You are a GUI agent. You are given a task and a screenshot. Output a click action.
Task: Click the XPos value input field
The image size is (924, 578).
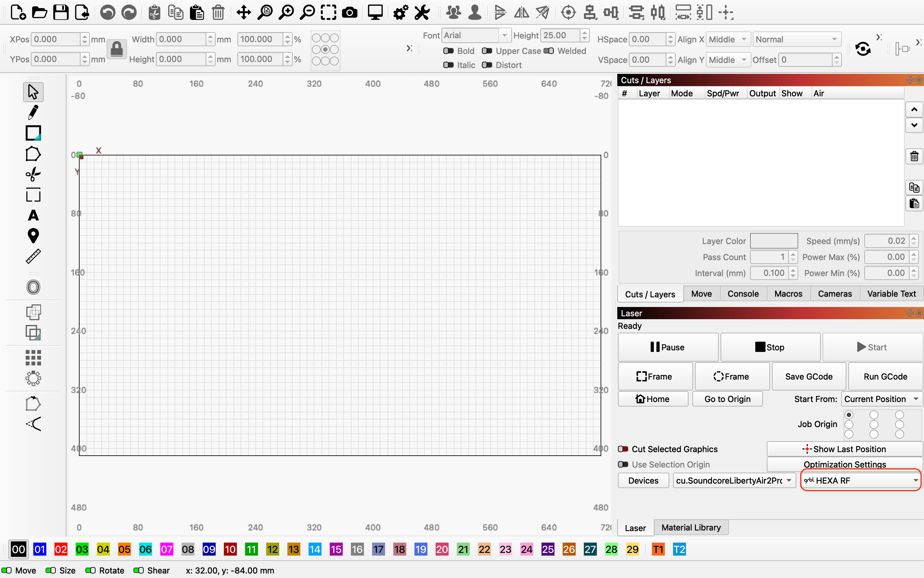[x=56, y=39]
